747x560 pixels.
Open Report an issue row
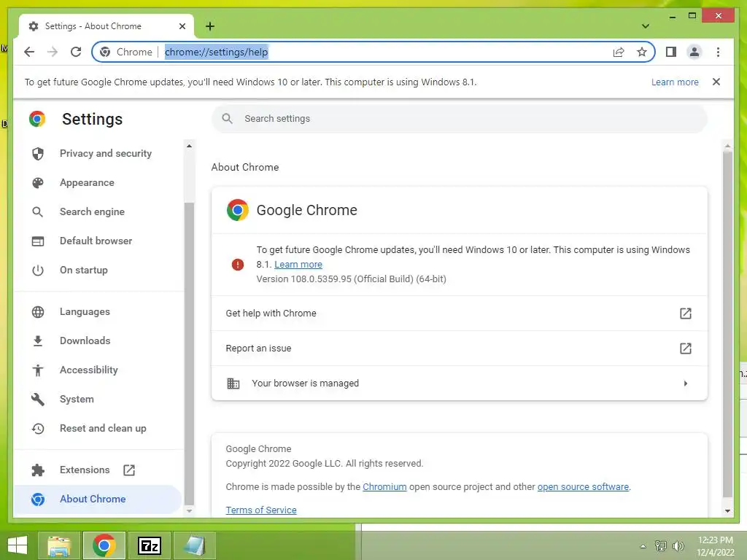(460, 348)
